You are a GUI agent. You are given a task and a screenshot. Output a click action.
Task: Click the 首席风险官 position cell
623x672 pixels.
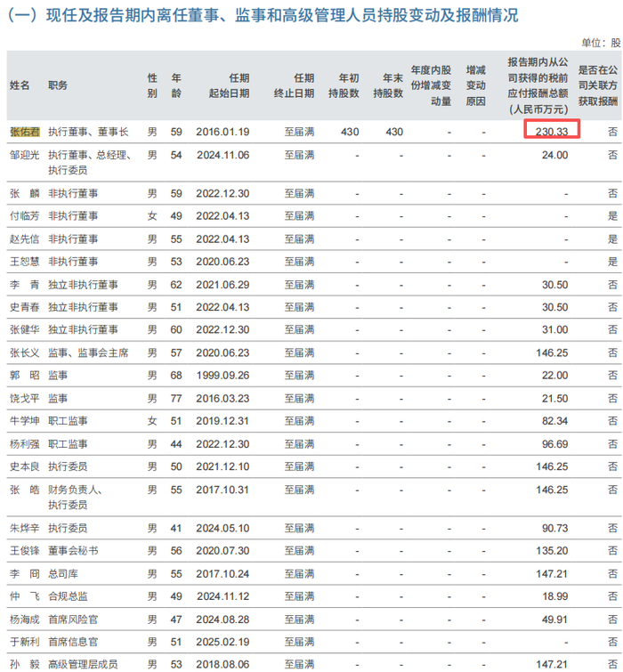point(73,619)
